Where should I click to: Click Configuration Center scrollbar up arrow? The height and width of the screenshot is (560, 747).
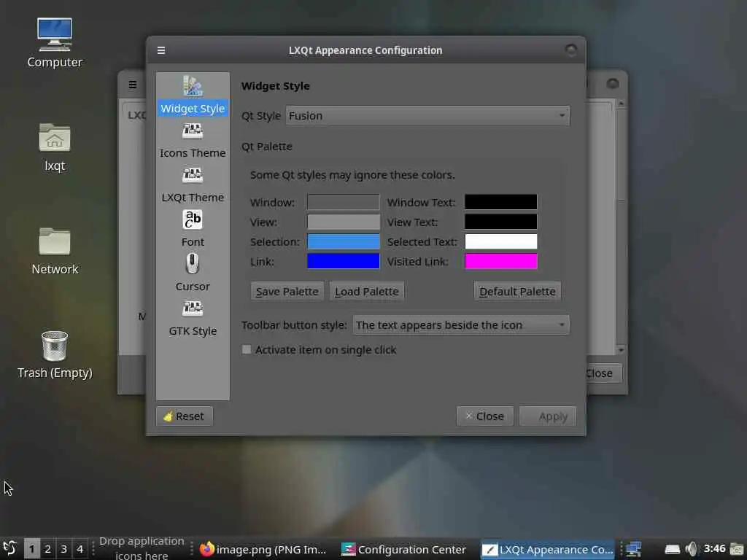[620, 104]
